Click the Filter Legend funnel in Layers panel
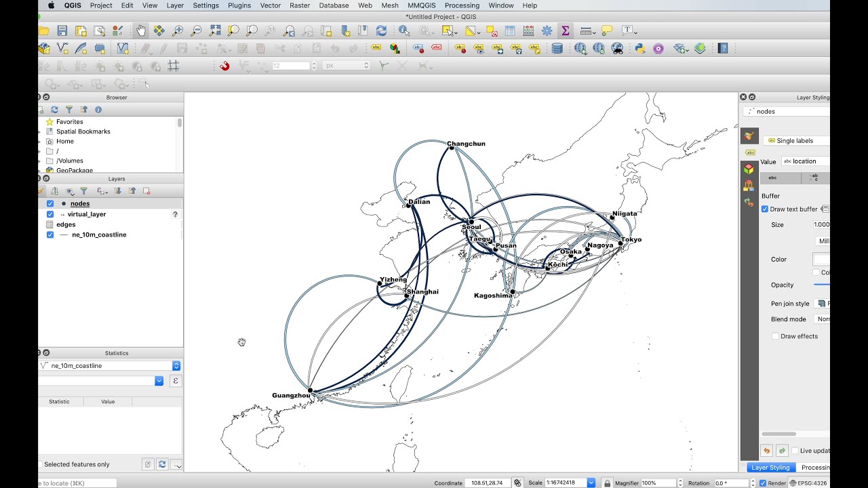The height and width of the screenshot is (488, 868). pyautogui.click(x=83, y=191)
